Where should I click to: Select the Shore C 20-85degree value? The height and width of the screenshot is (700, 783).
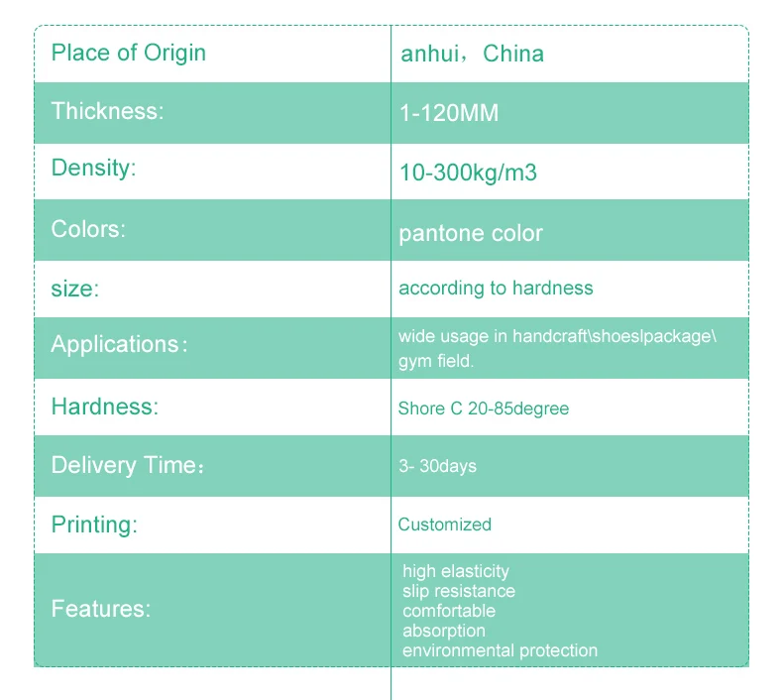tap(484, 408)
